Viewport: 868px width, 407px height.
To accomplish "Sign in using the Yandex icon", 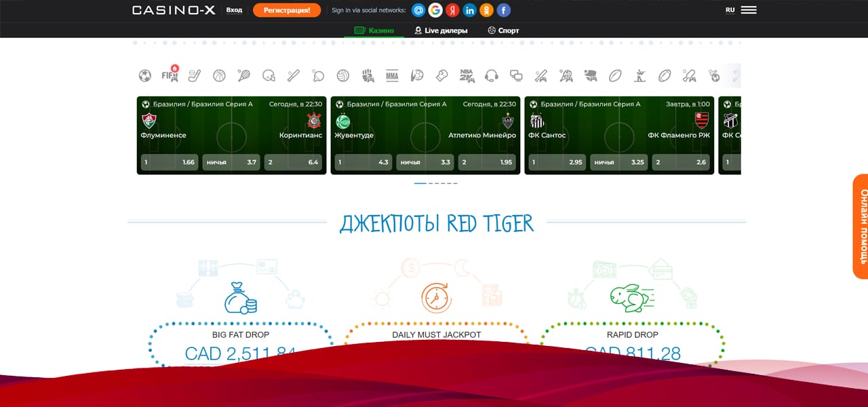I will coord(452,10).
